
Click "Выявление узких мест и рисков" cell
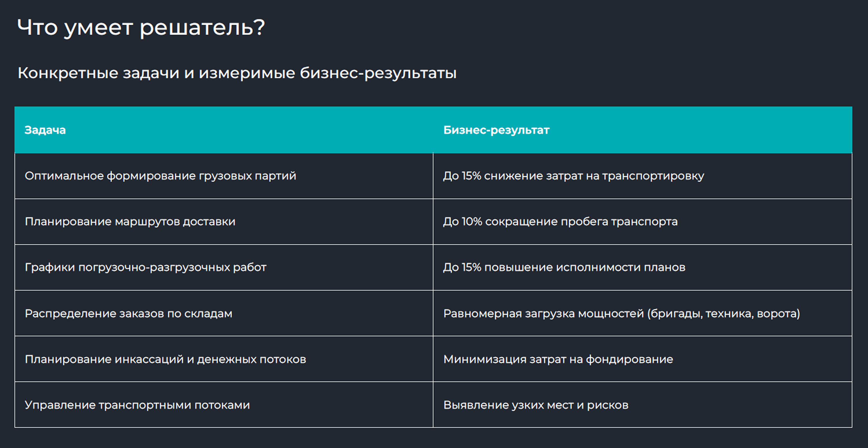point(536,405)
